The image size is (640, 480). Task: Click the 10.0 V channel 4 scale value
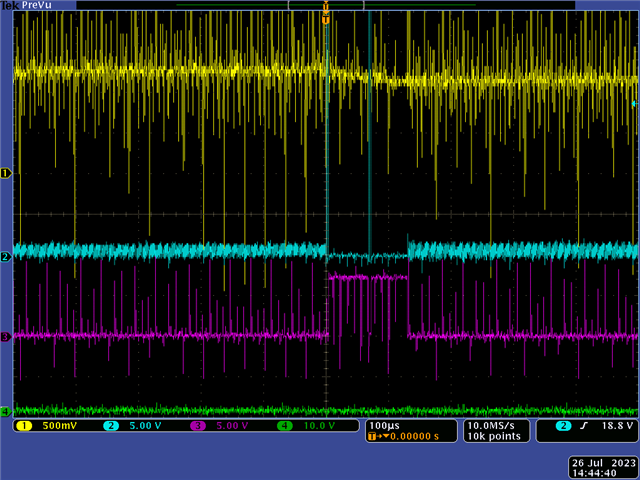coord(320,426)
